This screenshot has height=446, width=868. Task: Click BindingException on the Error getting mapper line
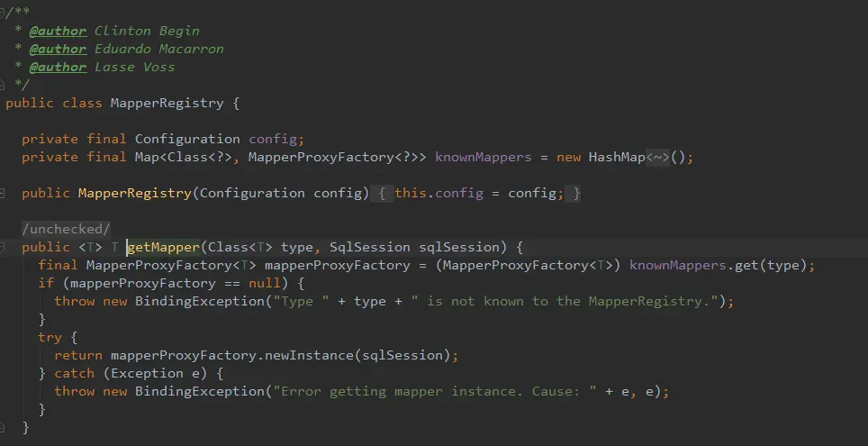click(200, 392)
